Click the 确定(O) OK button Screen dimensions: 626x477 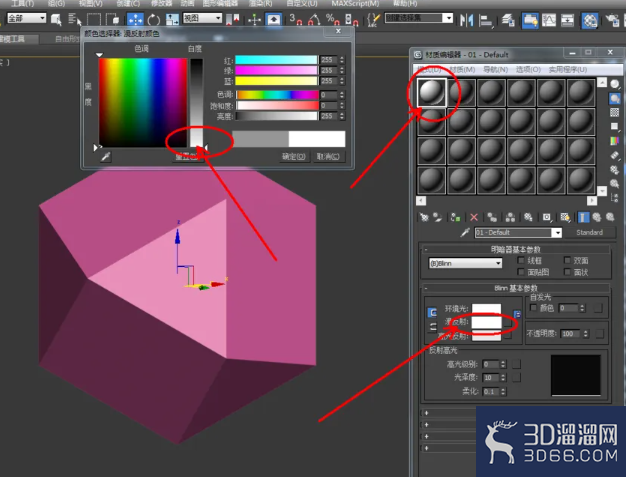tap(294, 156)
